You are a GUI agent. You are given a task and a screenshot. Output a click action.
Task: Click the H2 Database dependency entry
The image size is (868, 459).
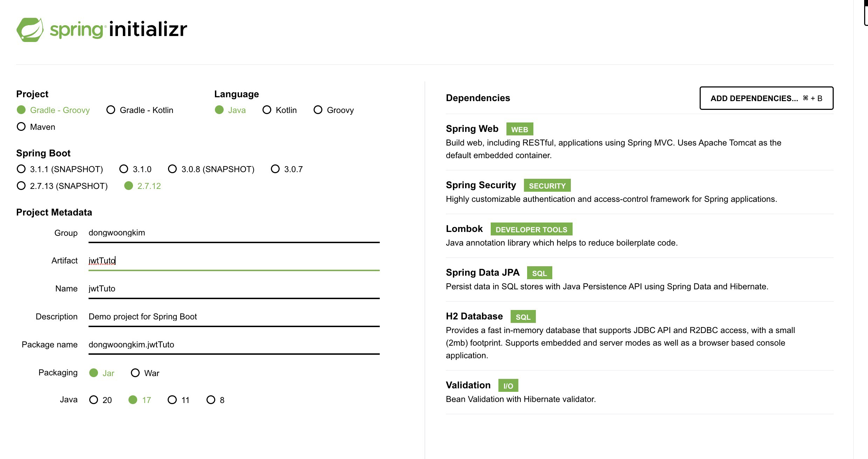(639, 336)
